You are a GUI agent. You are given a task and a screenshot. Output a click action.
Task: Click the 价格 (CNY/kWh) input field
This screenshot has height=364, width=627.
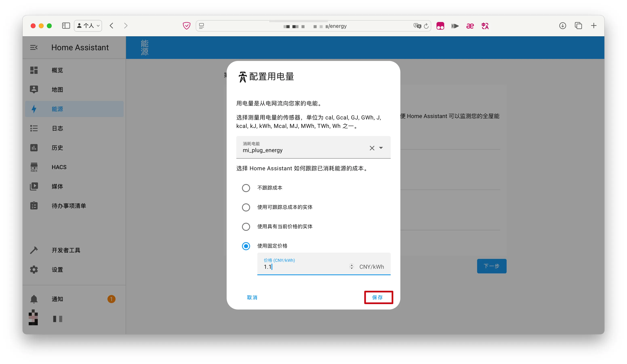(x=324, y=264)
